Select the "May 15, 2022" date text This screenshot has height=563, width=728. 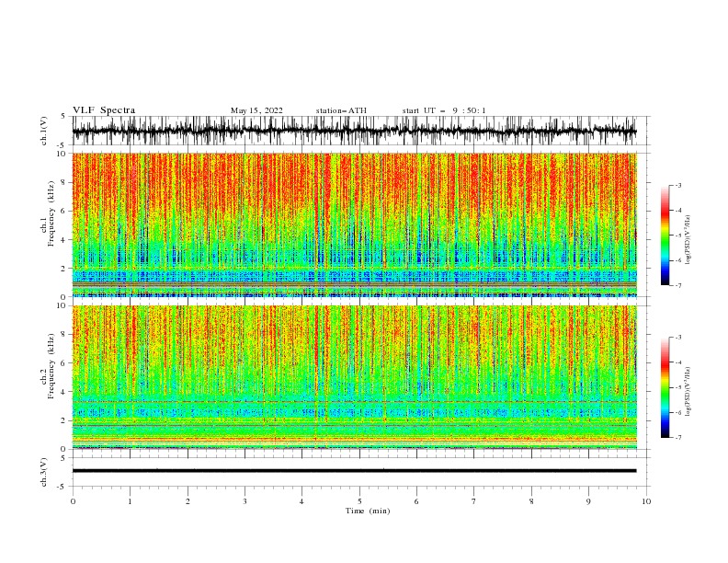pos(256,110)
